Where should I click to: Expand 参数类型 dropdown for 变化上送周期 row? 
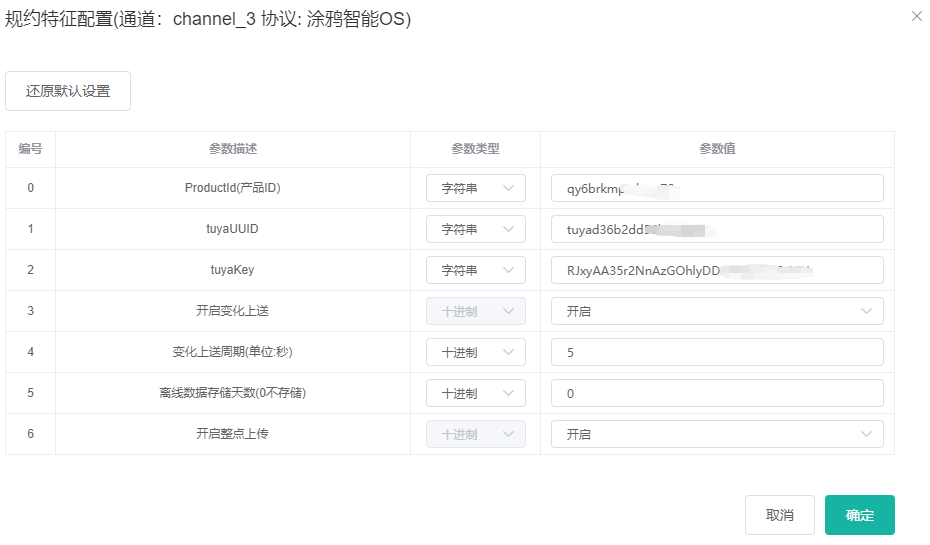click(475, 352)
